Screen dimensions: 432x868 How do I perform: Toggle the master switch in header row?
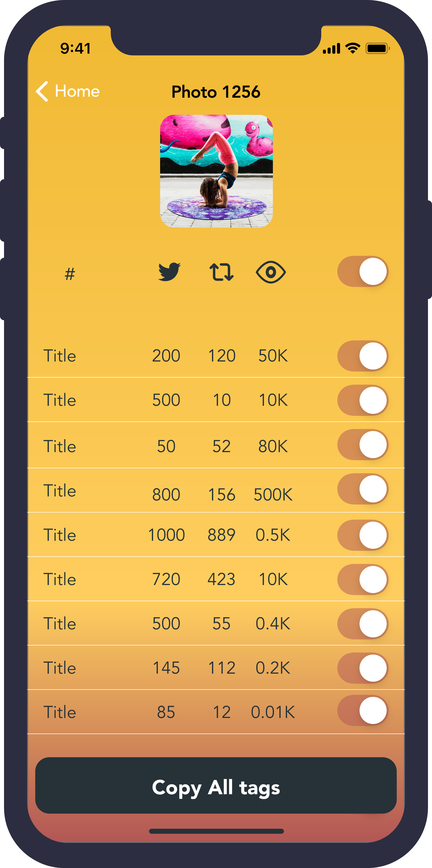(x=363, y=272)
